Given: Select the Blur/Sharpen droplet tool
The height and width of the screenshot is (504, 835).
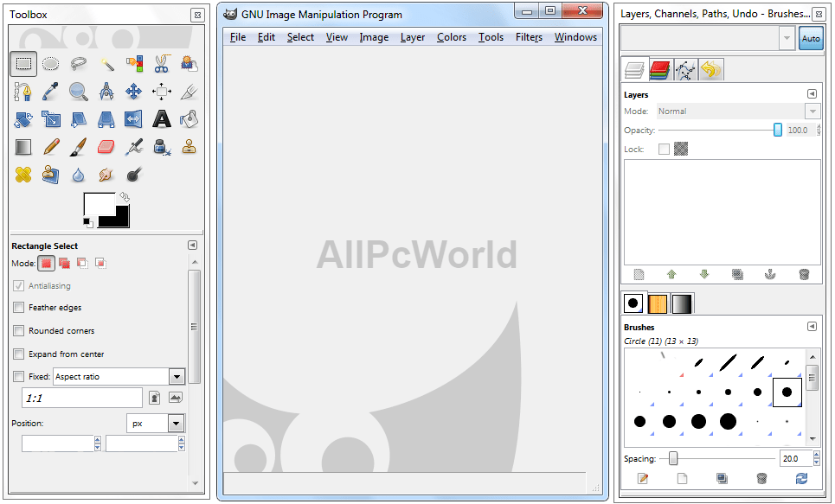Looking at the screenshot, I should [x=78, y=175].
